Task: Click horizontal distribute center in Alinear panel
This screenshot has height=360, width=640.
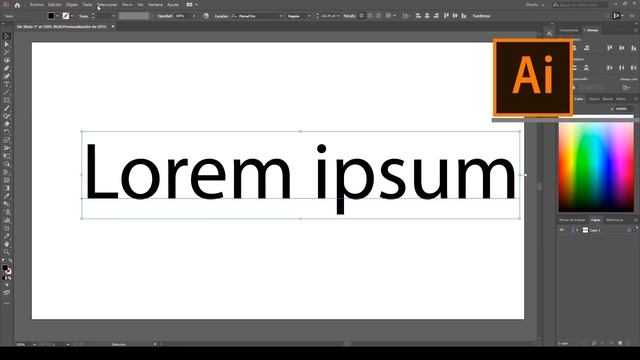Action: 622,68
